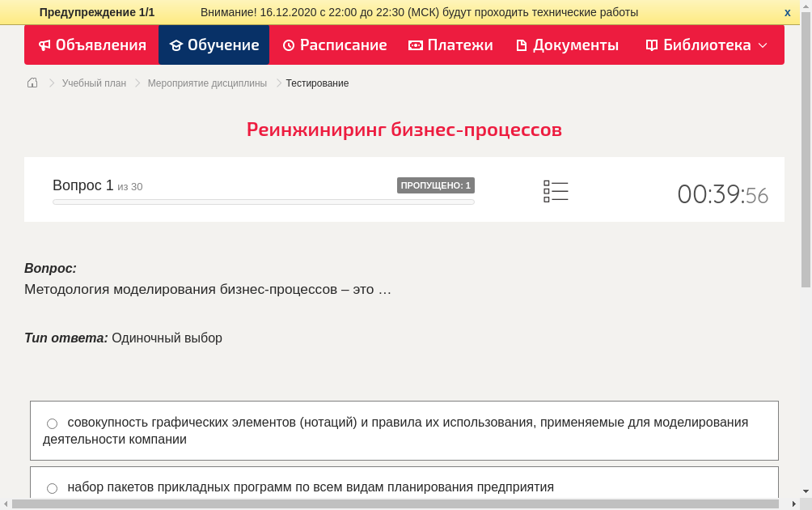Select the answer about пакетов прикладных программ
The width and height of the screenshot is (812, 510).
52,487
